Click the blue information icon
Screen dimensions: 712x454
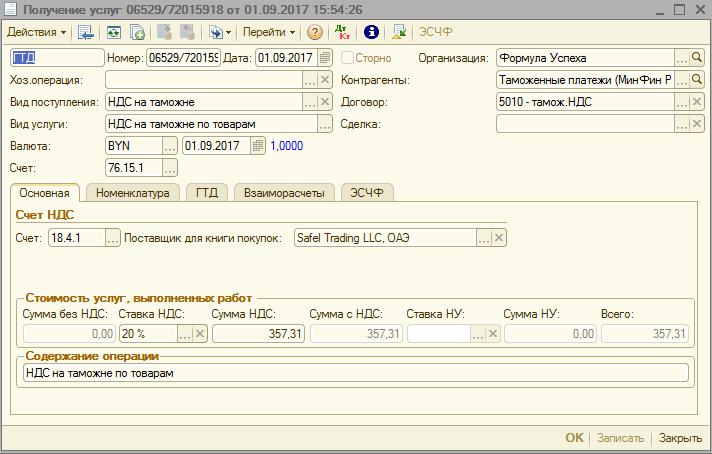pyautogui.click(x=371, y=32)
